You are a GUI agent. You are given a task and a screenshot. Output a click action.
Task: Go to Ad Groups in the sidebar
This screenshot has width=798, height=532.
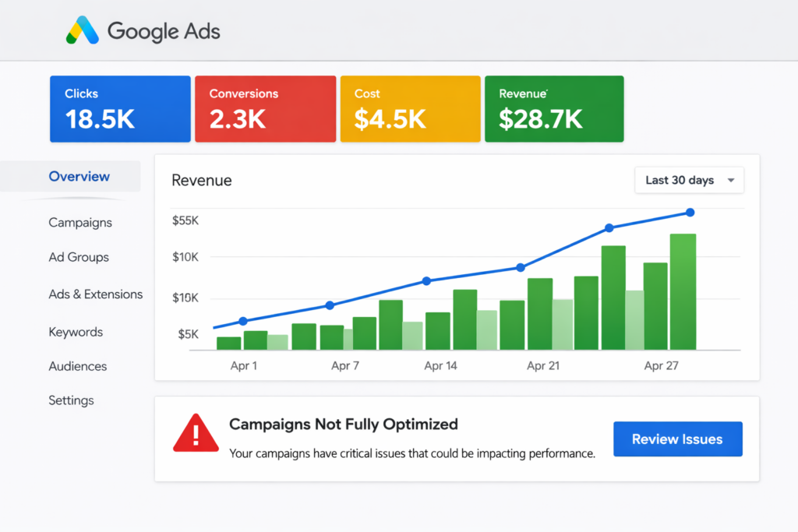79,257
